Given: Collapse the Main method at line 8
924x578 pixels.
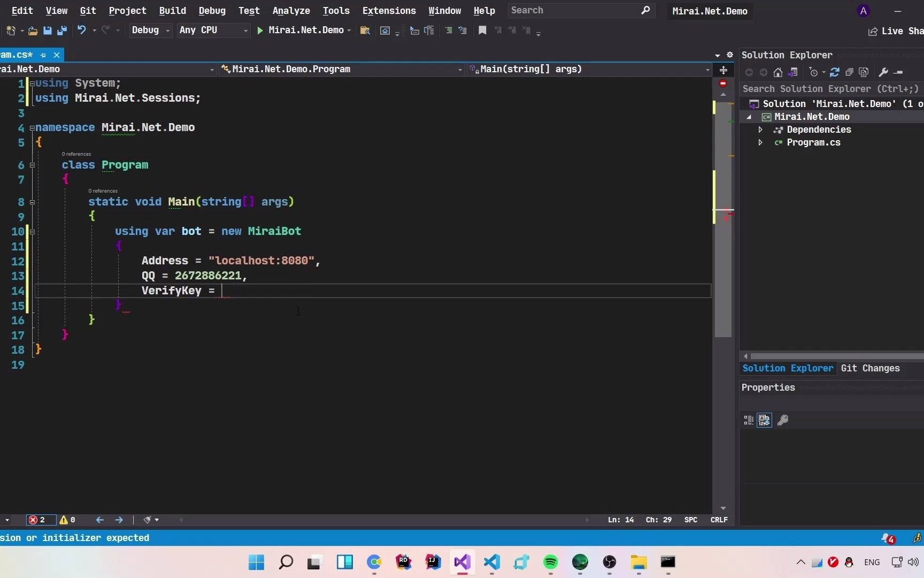Looking at the screenshot, I should click(32, 202).
